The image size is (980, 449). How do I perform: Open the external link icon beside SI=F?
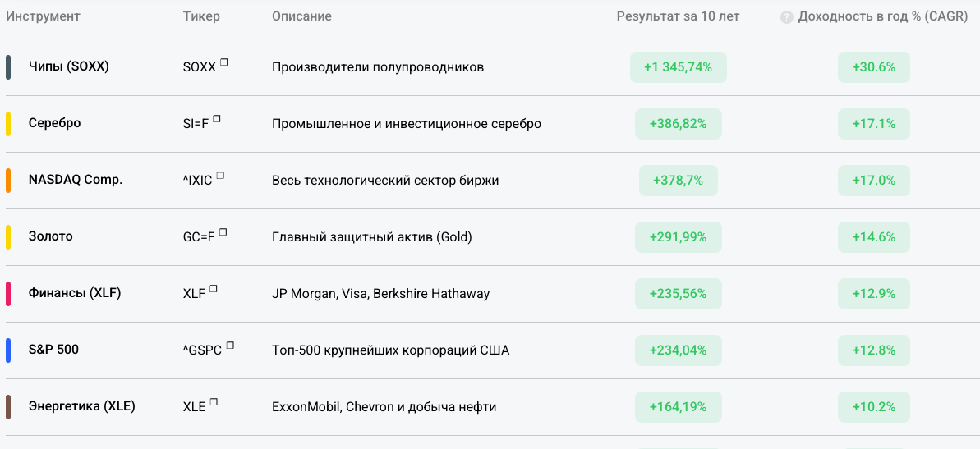tap(217, 118)
